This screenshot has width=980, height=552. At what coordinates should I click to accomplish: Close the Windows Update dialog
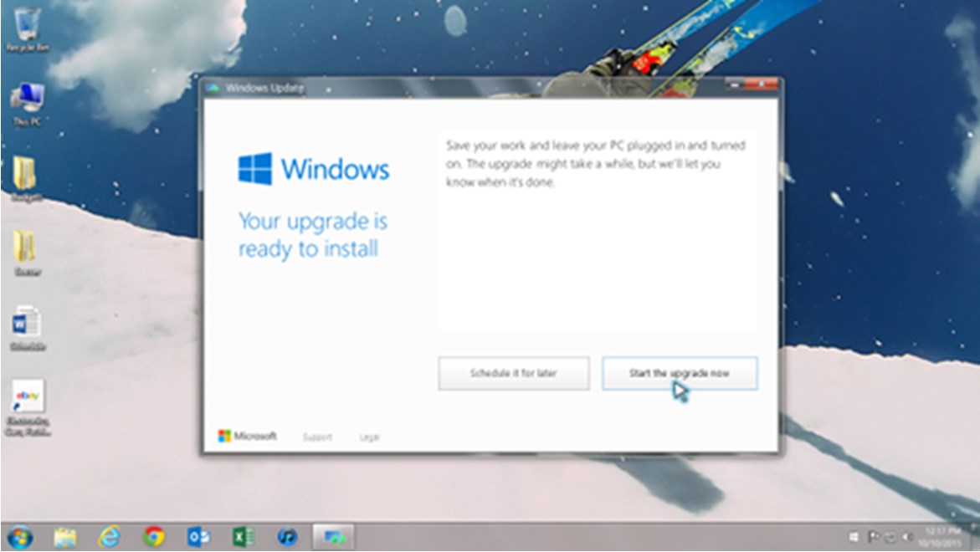click(762, 84)
